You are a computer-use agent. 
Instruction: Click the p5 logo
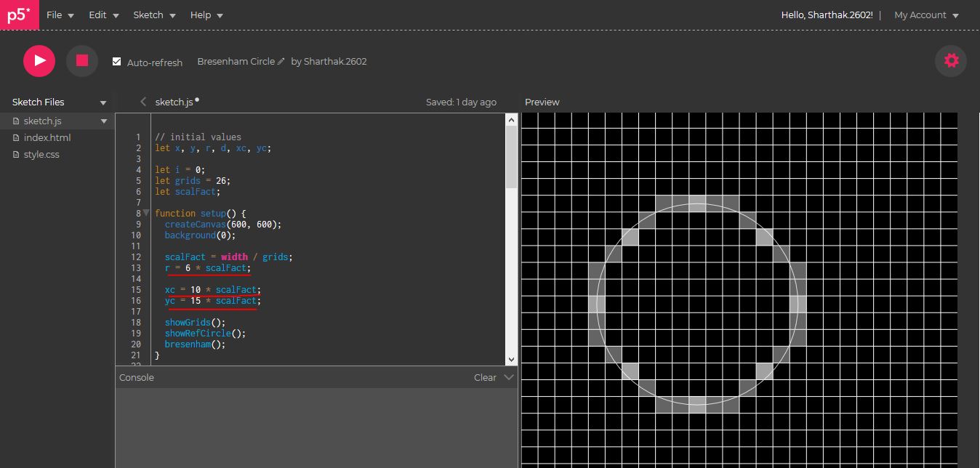[19, 15]
